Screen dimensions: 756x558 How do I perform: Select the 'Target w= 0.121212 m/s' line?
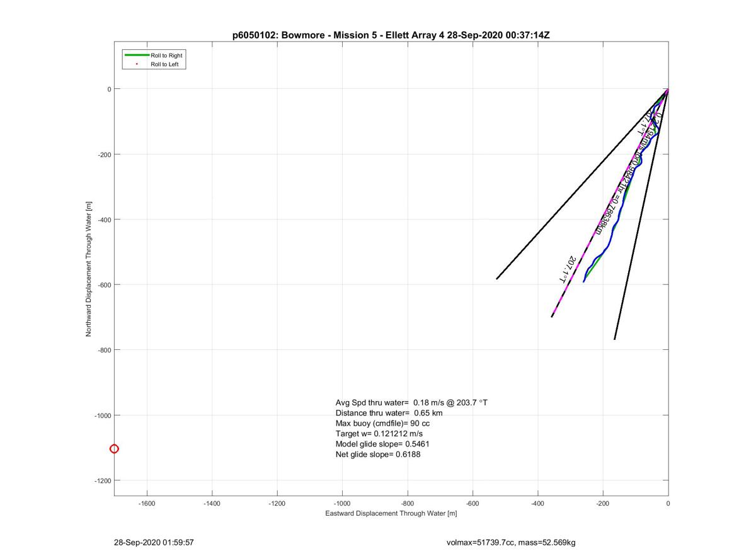tap(379, 434)
